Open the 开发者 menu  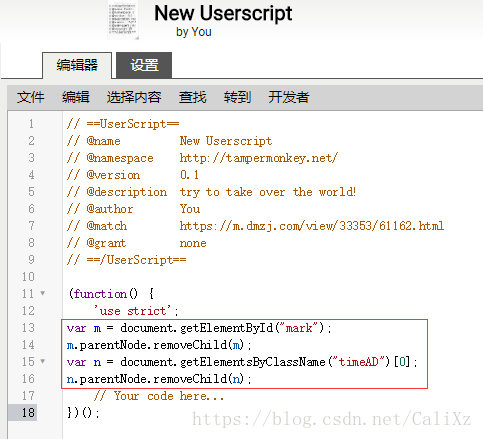coord(289,97)
